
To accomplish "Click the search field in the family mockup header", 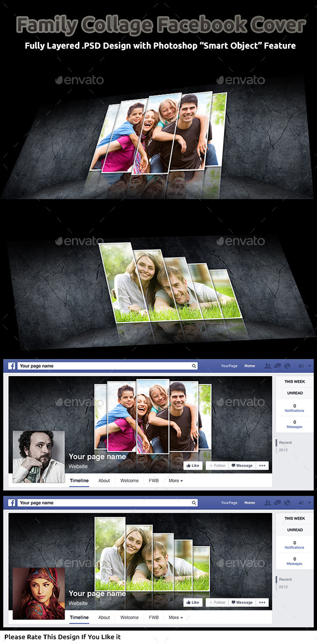I will point(107,366).
